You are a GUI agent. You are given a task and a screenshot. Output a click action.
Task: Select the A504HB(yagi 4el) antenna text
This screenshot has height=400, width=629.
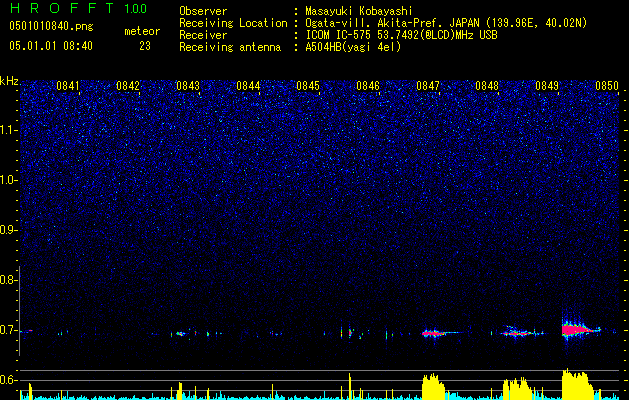[x=353, y=47]
